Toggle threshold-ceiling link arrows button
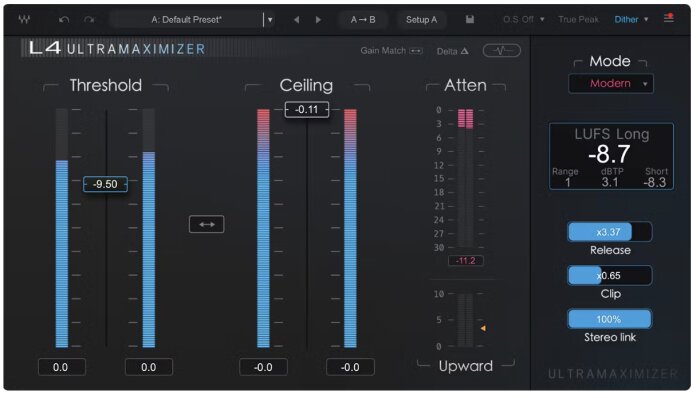The image size is (700, 398). 207,224
